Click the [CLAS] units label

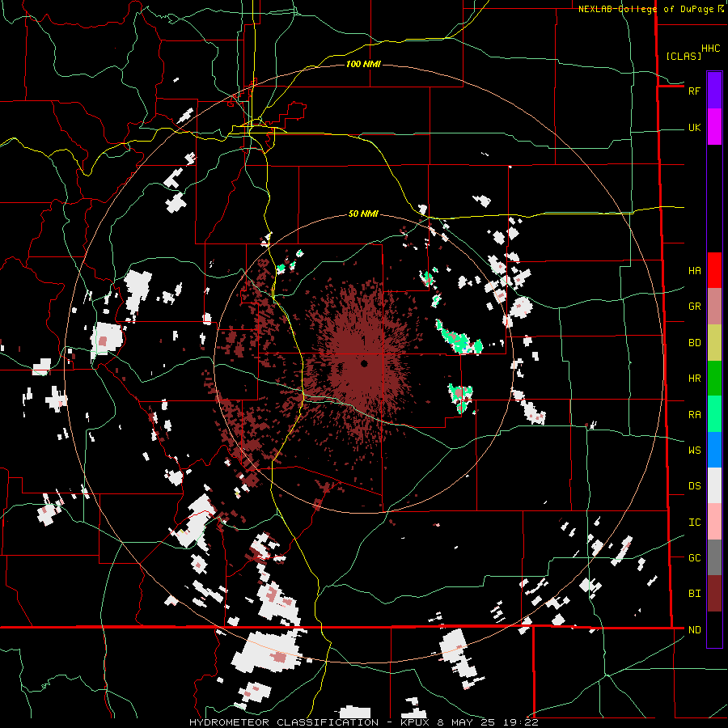tap(684, 57)
